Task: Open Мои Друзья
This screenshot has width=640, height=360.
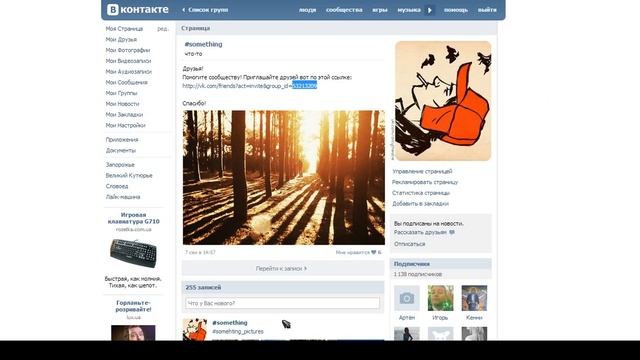Action: 121,40
